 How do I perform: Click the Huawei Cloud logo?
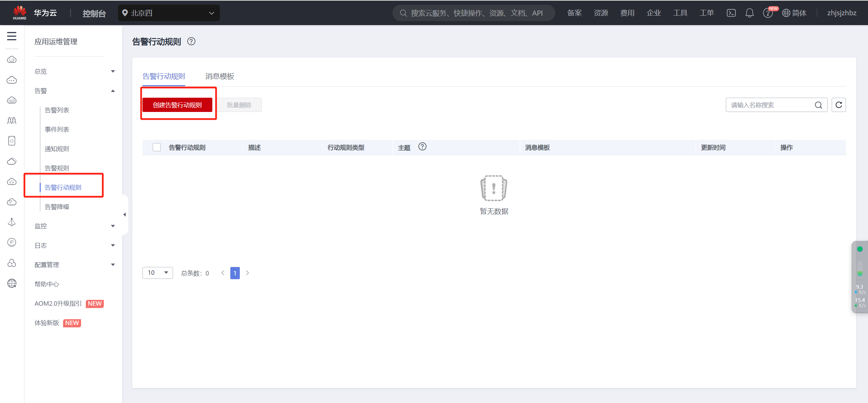point(20,13)
